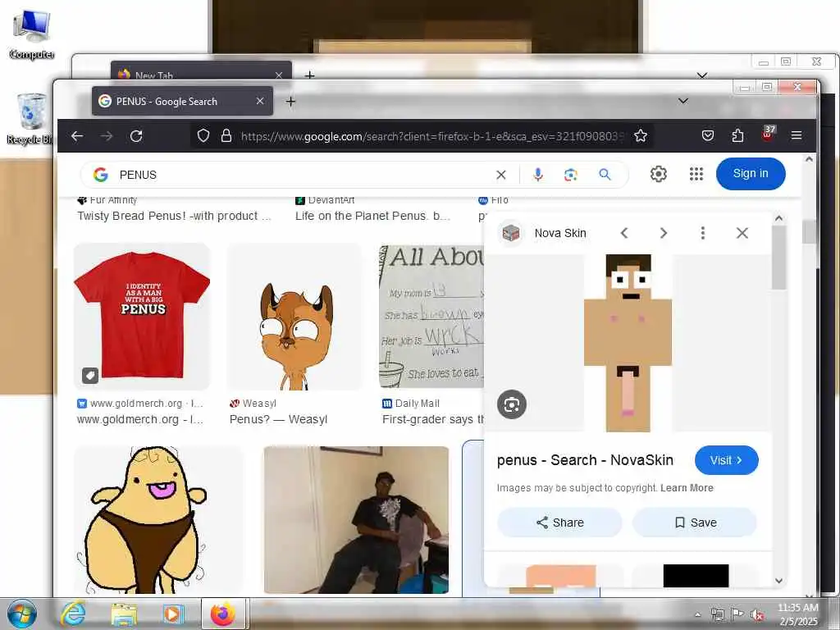Start voice search with the microphone icon

click(x=538, y=174)
